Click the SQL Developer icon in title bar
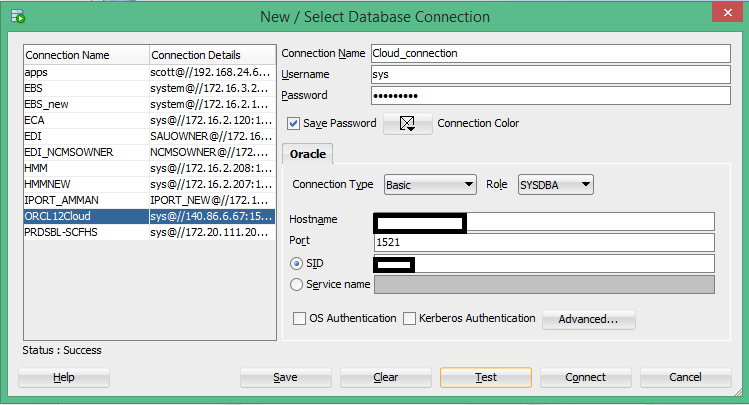This screenshot has height=405, width=749. [x=17, y=16]
